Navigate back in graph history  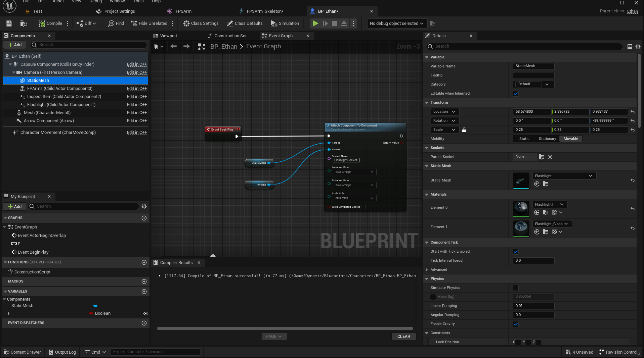click(173, 46)
